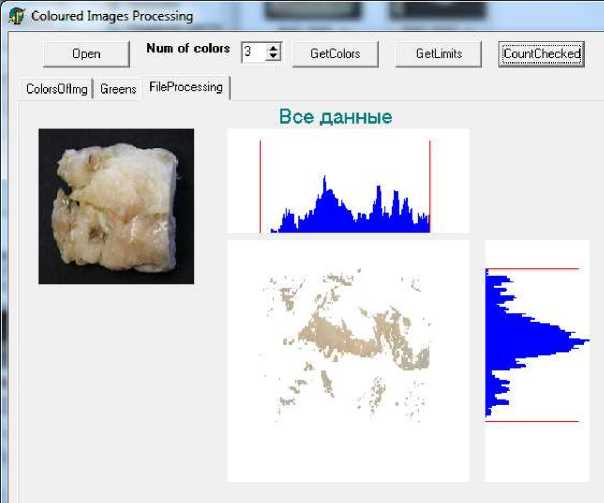Click the GetLimits button
This screenshot has width=604, height=503.
[438, 54]
